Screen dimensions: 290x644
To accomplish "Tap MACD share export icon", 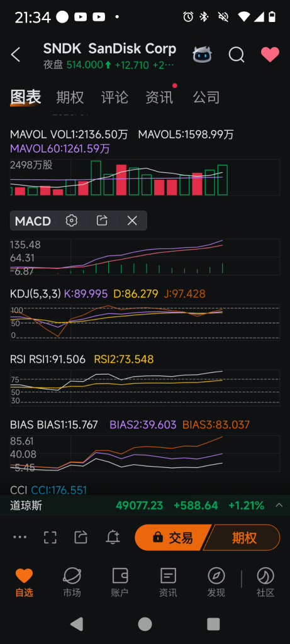I will click(x=102, y=221).
